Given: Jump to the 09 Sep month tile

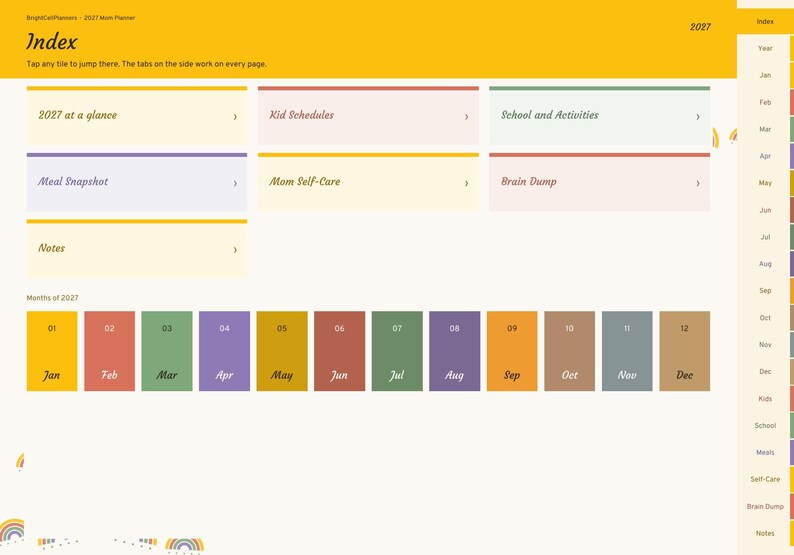Looking at the screenshot, I should 512,351.
